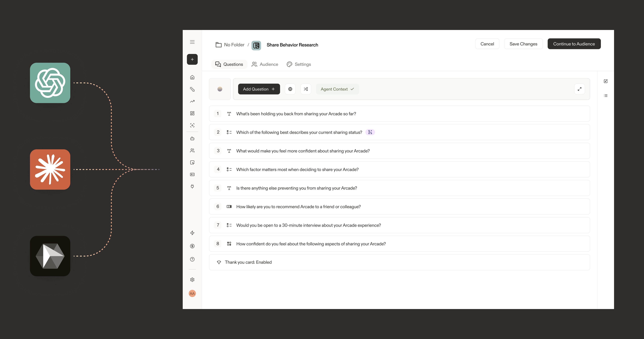Expand the question editor with the arrows icon
This screenshot has height=339, width=644.
coord(579,89)
